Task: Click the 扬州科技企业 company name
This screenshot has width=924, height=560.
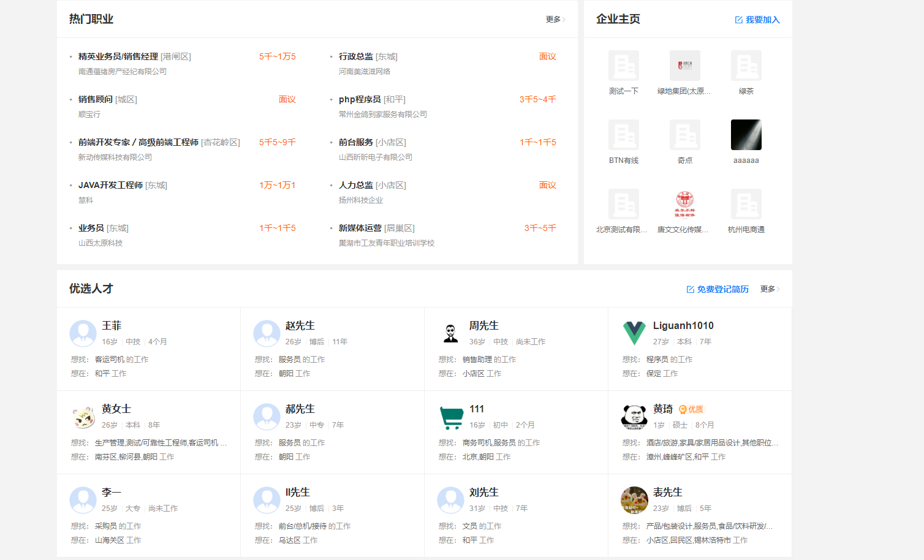Action: click(x=361, y=200)
